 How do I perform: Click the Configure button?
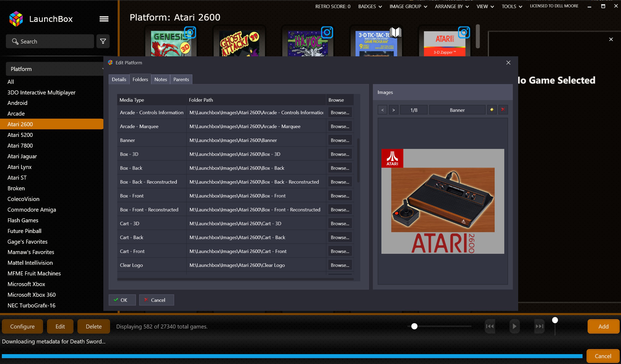coord(22,326)
